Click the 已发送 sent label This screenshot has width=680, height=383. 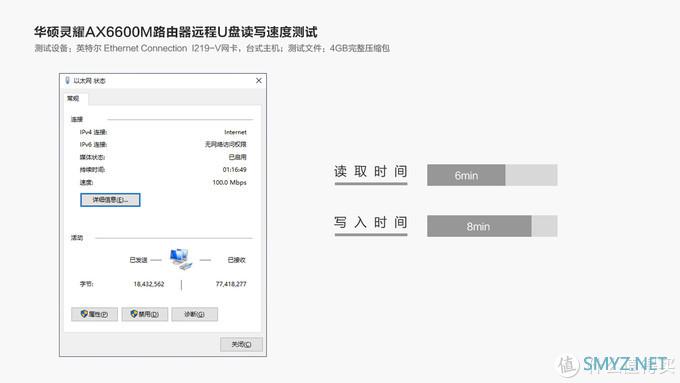[x=138, y=260]
